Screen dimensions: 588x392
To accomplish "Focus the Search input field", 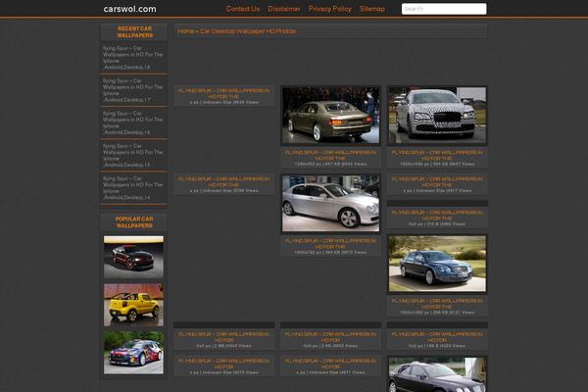I will coord(444,9).
